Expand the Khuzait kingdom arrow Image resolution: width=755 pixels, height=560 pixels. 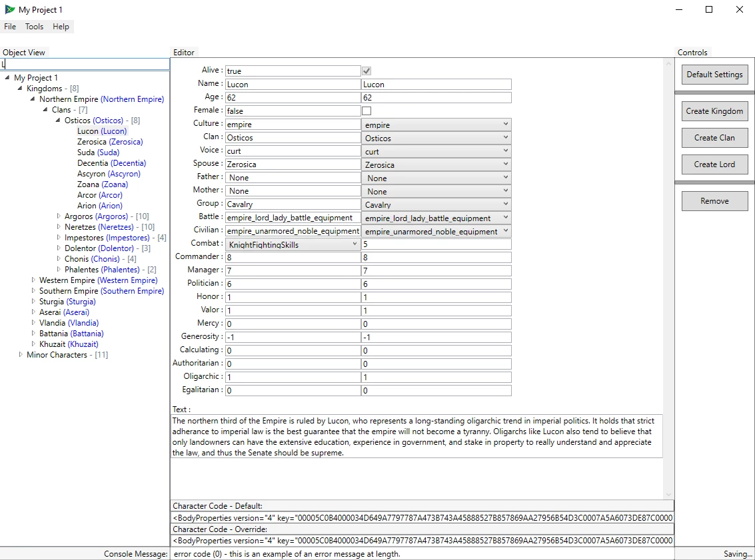click(33, 344)
